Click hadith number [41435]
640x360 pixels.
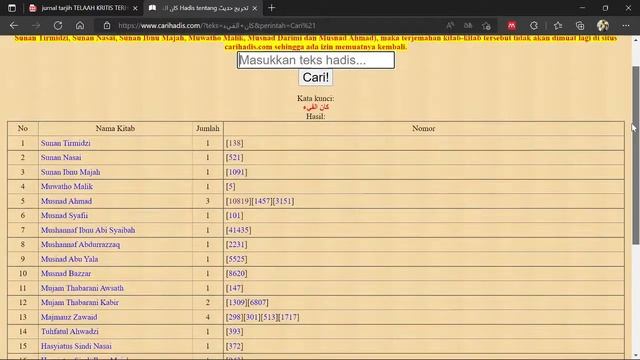[238, 230]
